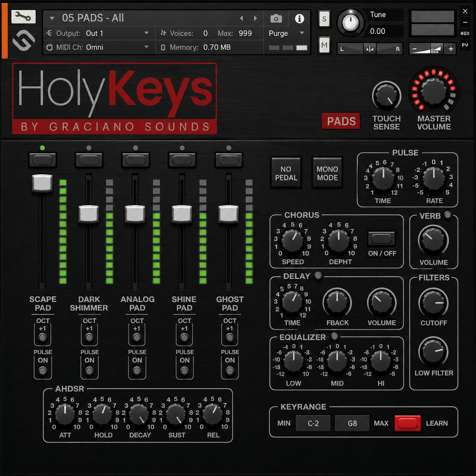The width and height of the screenshot is (476, 476).
Task: Toggle Scape Pad OCT +1 switch
Action: [43, 337]
